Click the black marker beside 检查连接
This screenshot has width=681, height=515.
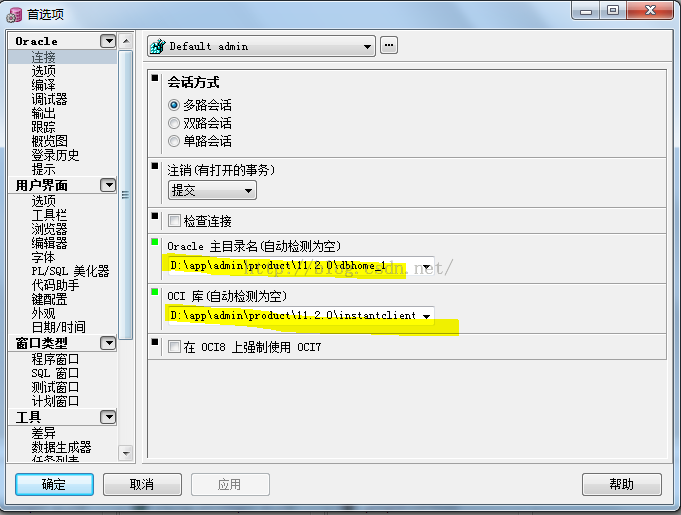coord(155,216)
